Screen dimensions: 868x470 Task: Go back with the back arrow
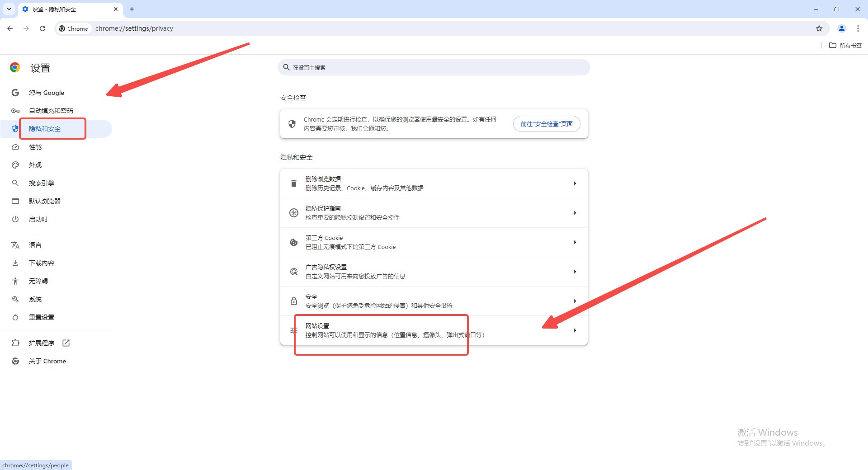[10, 28]
